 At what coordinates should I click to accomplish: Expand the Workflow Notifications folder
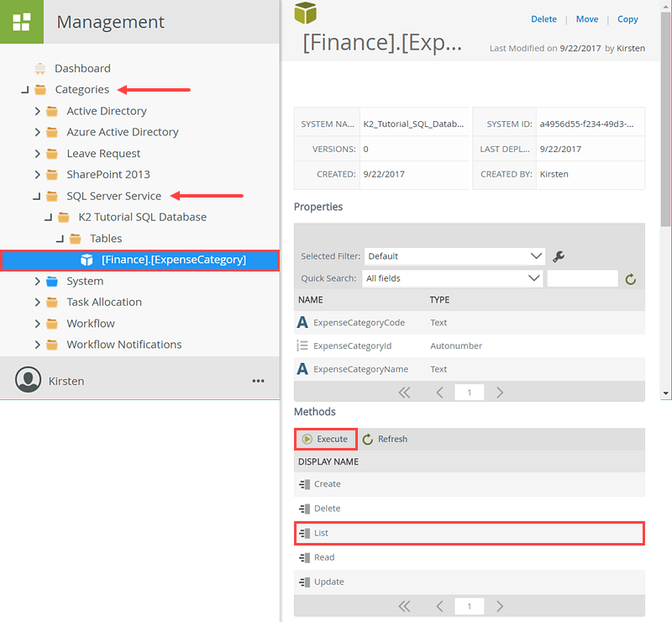[37, 345]
